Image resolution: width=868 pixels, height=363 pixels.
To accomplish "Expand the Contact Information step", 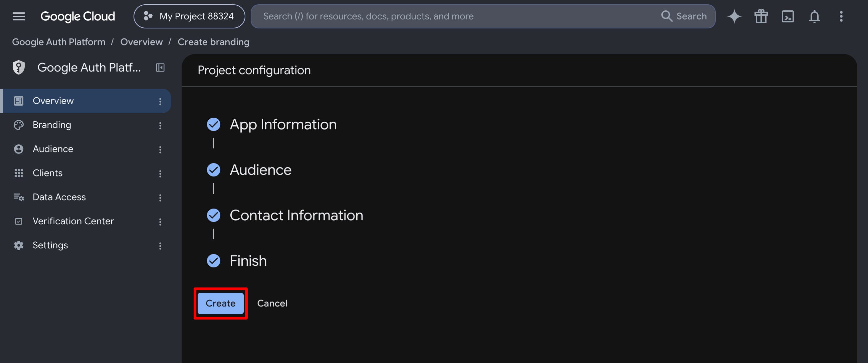I will 296,215.
